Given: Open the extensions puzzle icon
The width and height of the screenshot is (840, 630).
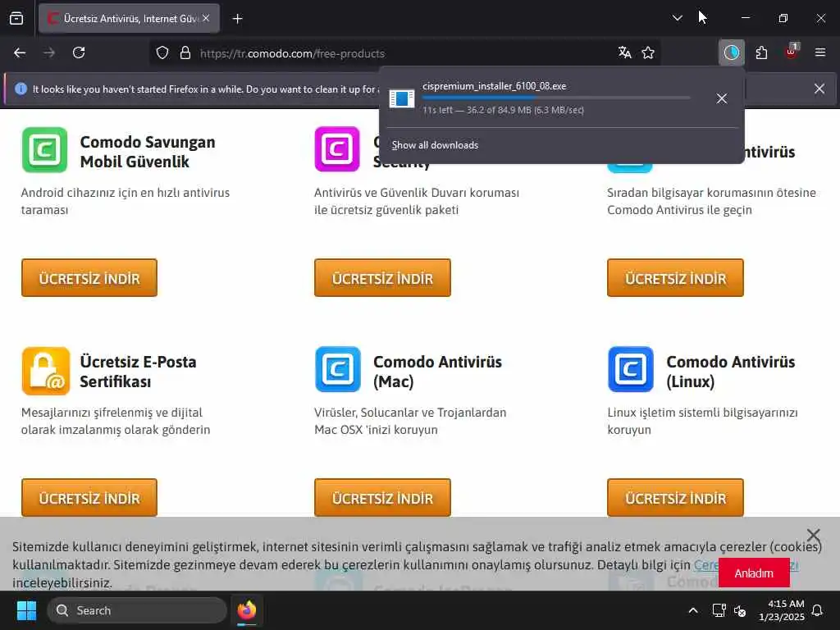Looking at the screenshot, I should click(761, 52).
